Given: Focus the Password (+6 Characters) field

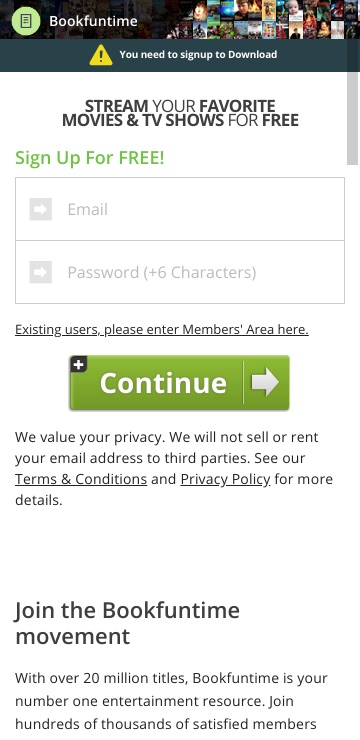Looking at the screenshot, I should coord(180,272).
